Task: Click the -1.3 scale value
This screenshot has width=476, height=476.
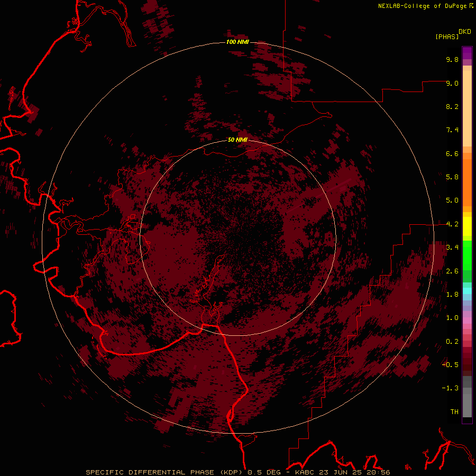Action: pos(450,388)
